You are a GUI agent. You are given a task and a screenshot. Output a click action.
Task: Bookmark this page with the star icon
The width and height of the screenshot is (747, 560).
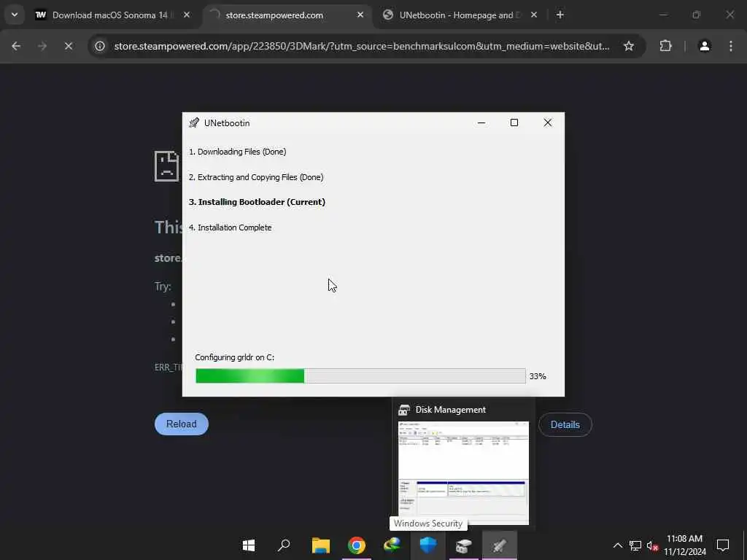click(629, 46)
